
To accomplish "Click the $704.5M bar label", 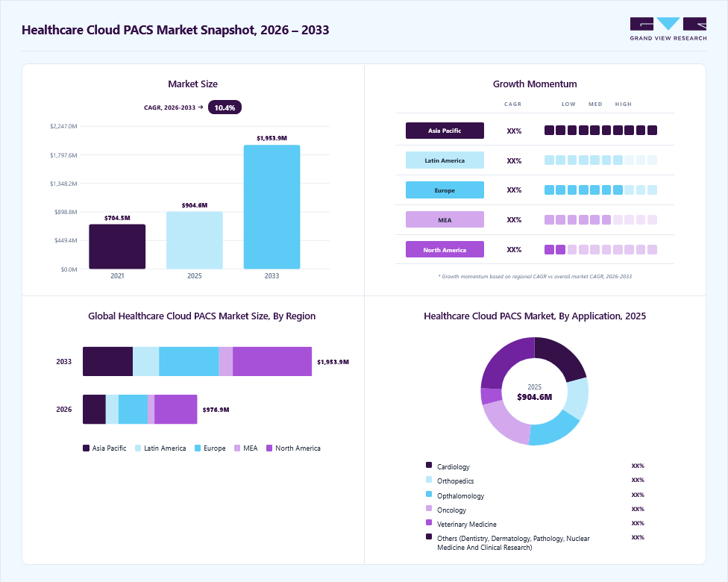I will pos(117,218).
